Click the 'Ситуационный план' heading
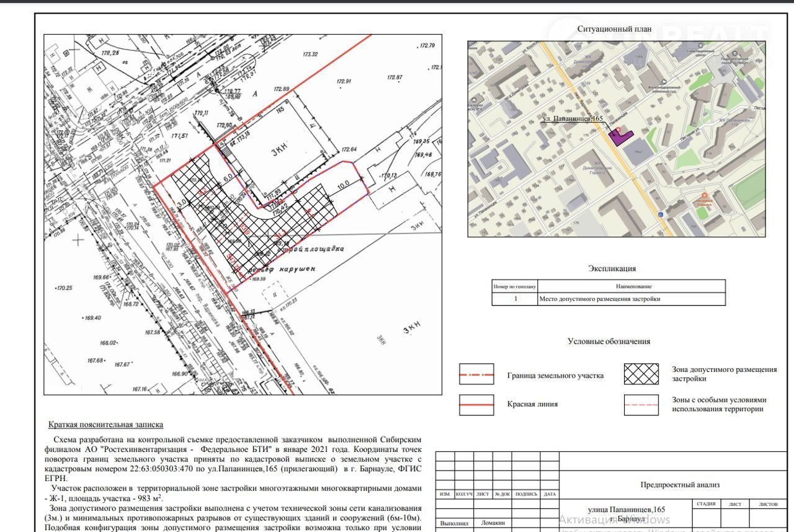Screen dimensions: 794x532 tap(614, 29)
